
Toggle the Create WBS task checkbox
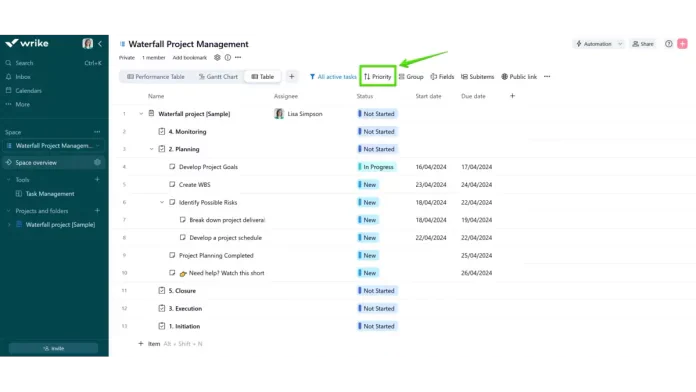pos(172,185)
